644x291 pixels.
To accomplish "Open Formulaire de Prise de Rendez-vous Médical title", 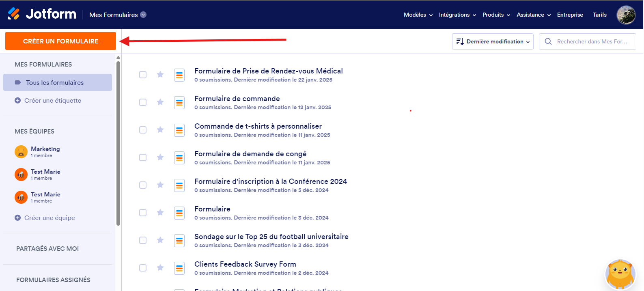I will [x=269, y=71].
